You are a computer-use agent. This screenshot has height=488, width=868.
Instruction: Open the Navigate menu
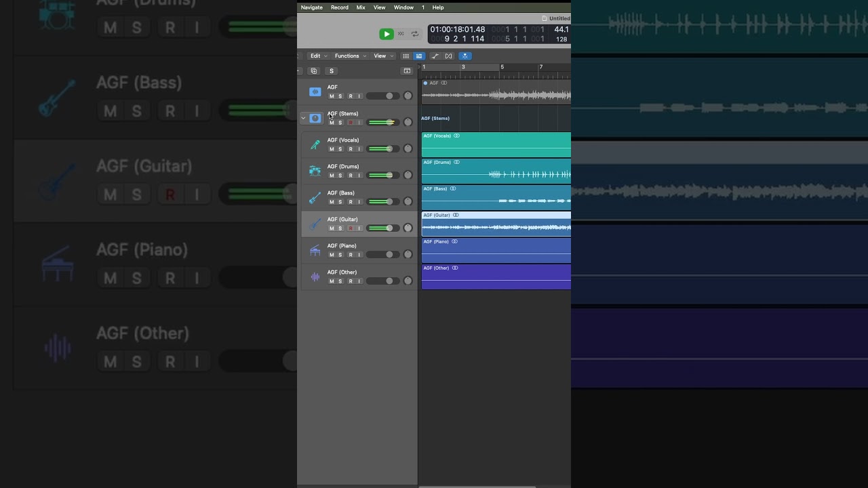tap(311, 7)
